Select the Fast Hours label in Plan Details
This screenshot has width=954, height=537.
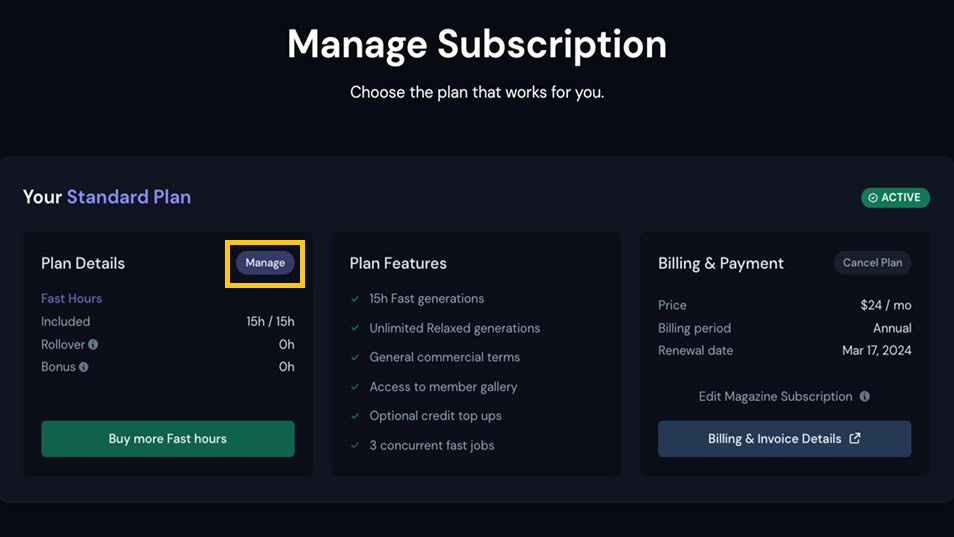pyautogui.click(x=71, y=298)
